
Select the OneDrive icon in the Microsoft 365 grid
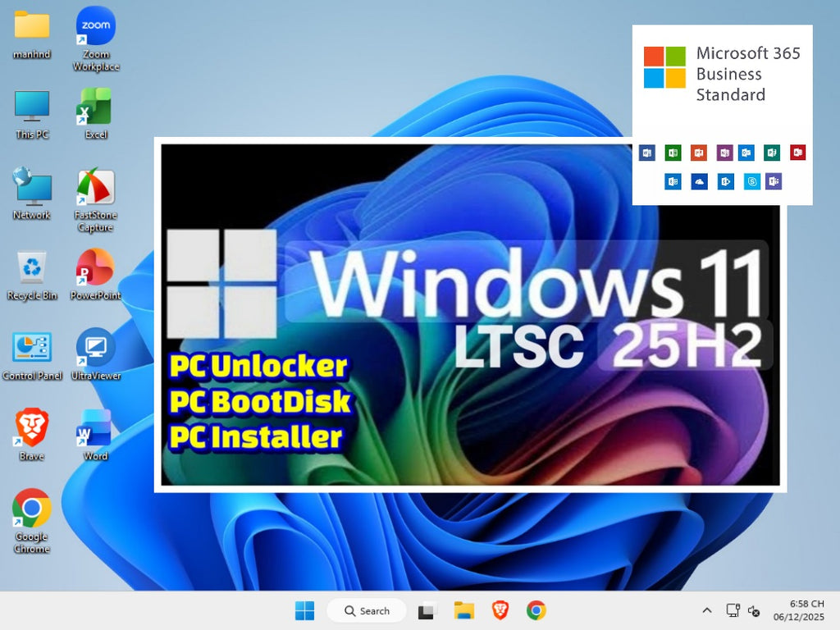pos(698,182)
